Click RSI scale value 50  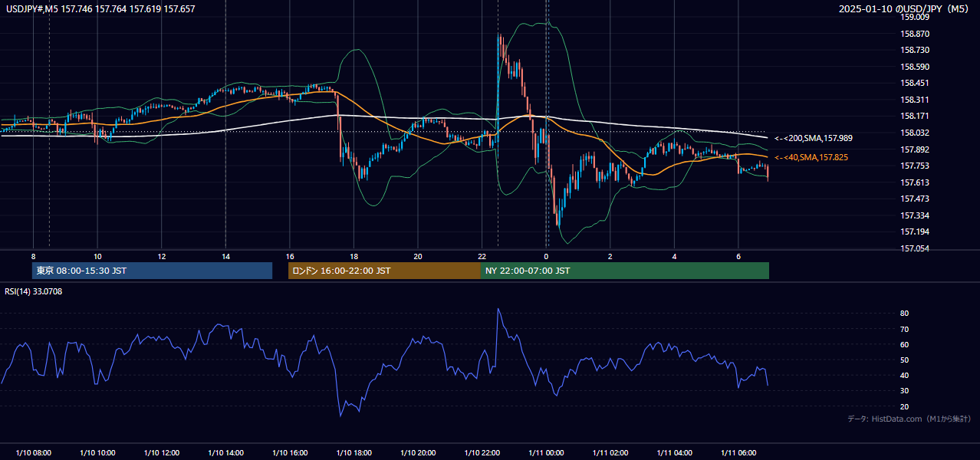[x=904, y=360]
